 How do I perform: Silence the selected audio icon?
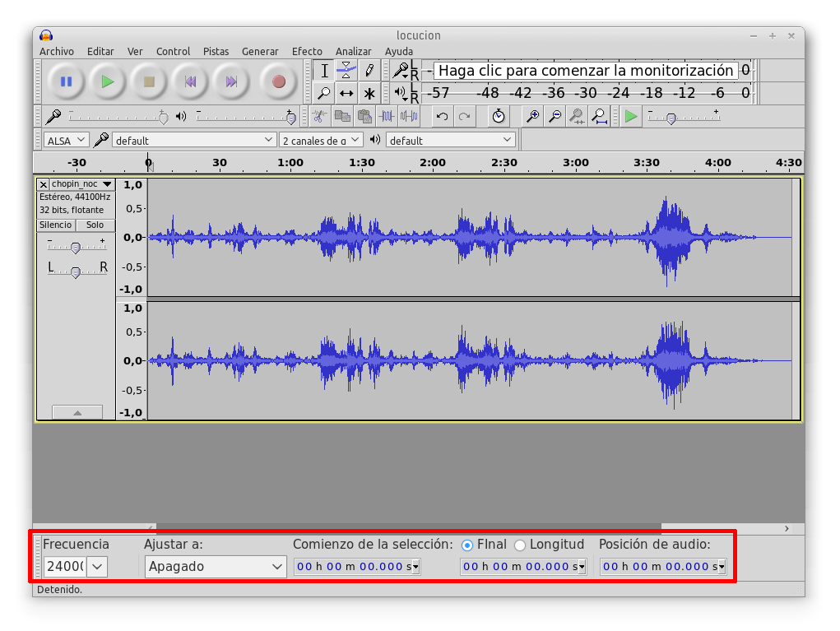409,116
